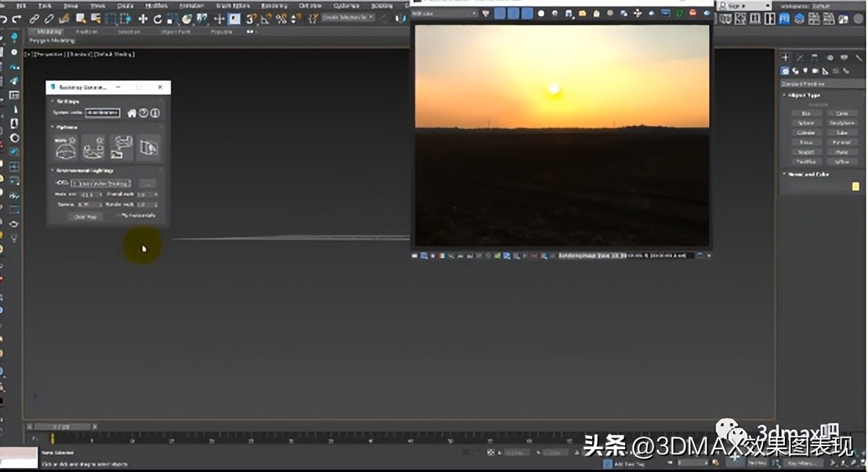Open the Create panel Geometry icon
Viewport: 868px width, 472px height.
784,71
